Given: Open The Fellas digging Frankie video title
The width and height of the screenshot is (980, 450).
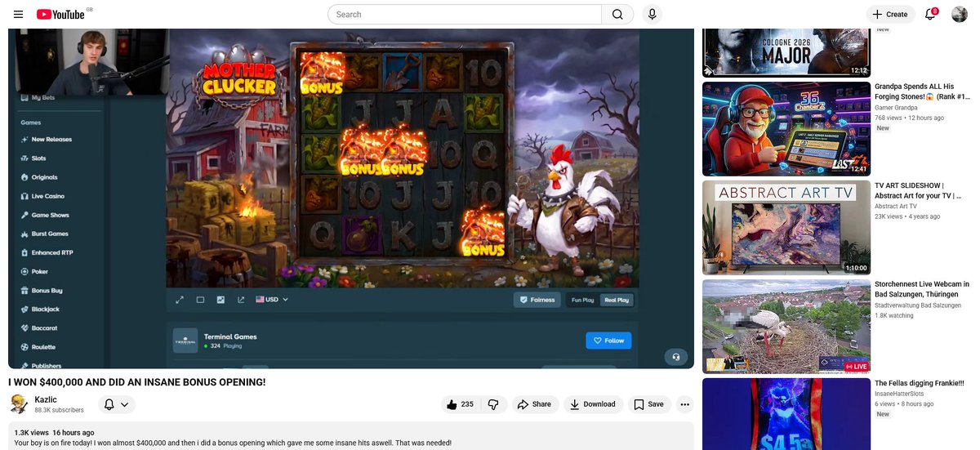Looking at the screenshot, I should [x=920, y=383].
